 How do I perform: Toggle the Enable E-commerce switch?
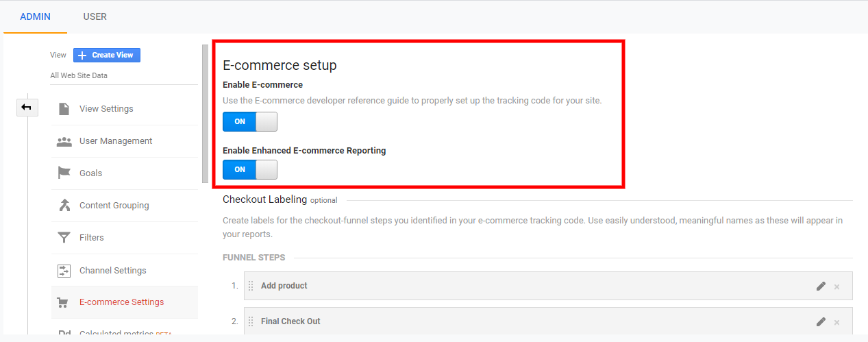point(250,121)
